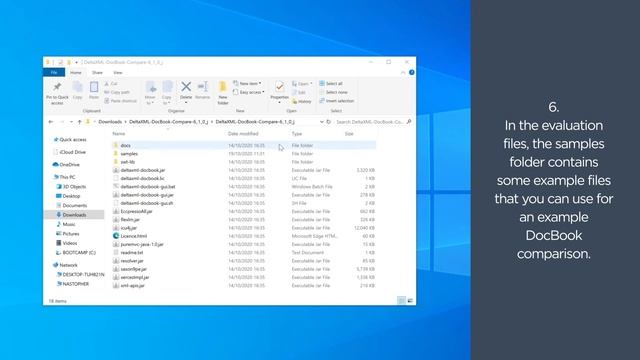
Task: Create a New folder via ribbon
Action: 223,93
